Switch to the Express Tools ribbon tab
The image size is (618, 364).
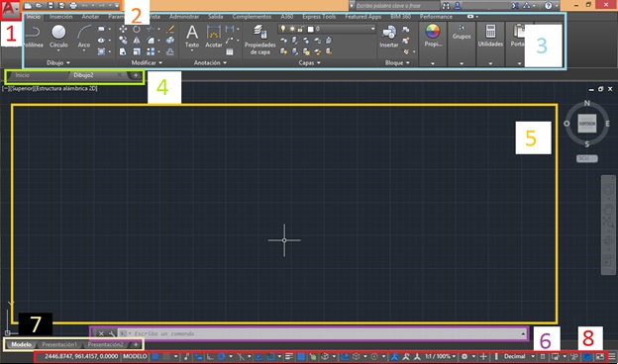coord(319,17)
